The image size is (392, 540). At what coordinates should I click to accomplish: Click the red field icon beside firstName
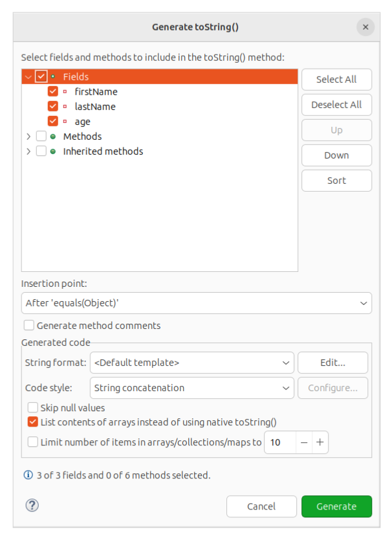pyautogui.click(x=65, y=92)
